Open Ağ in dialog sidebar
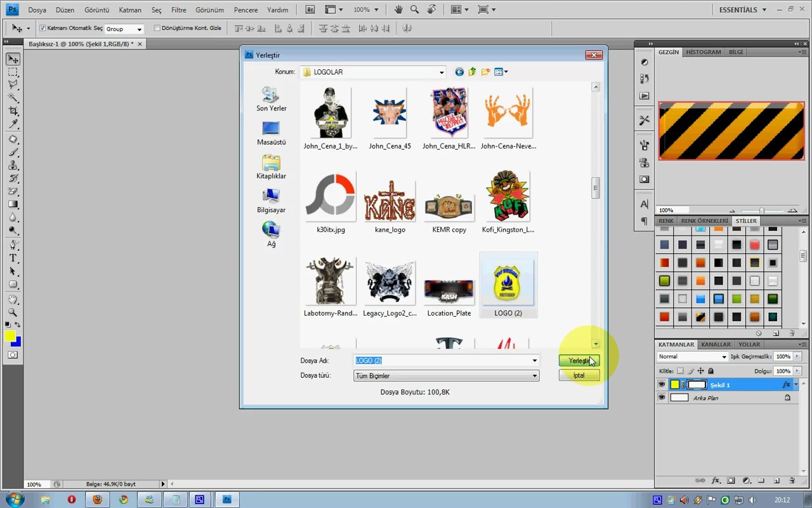 click(272, 235)
